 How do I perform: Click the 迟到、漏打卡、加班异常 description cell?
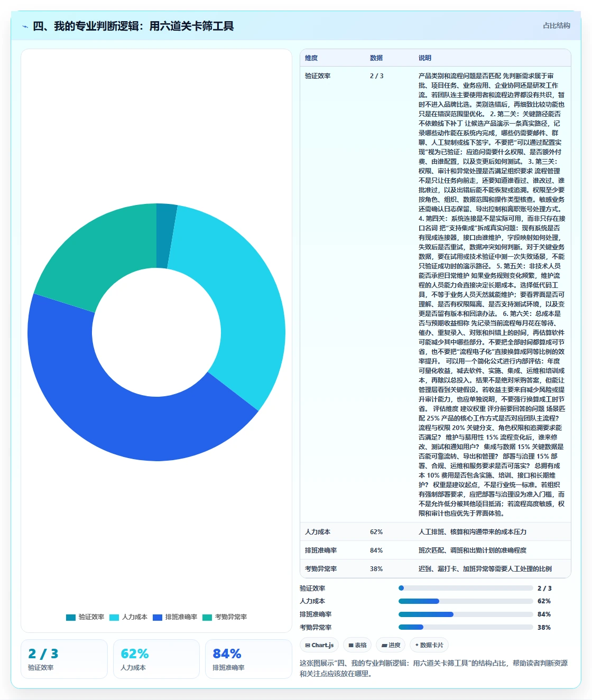click(x=485, y=569)
